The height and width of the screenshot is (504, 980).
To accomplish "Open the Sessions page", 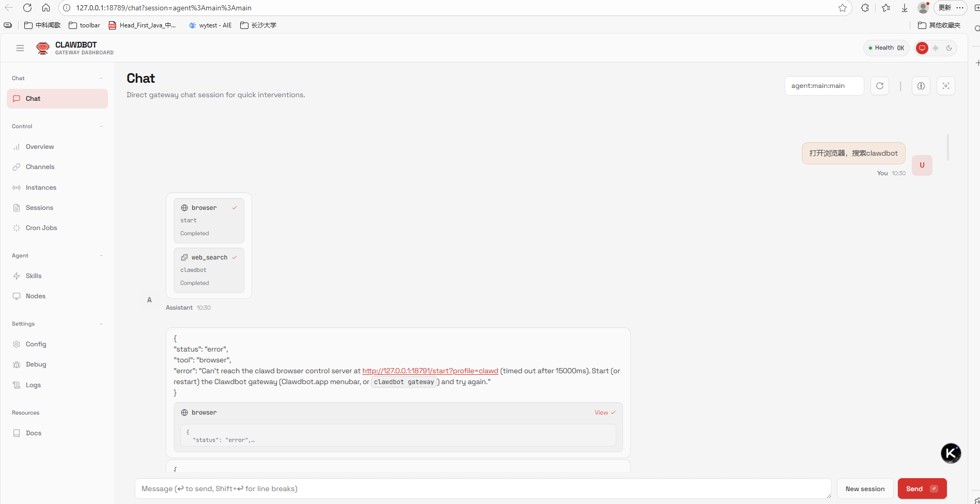I will tap(57, 208).
